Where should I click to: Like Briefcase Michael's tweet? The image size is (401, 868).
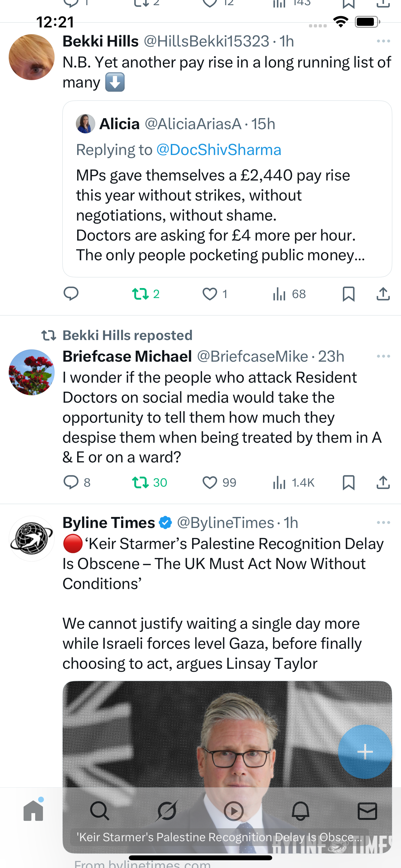coord(210,482)
